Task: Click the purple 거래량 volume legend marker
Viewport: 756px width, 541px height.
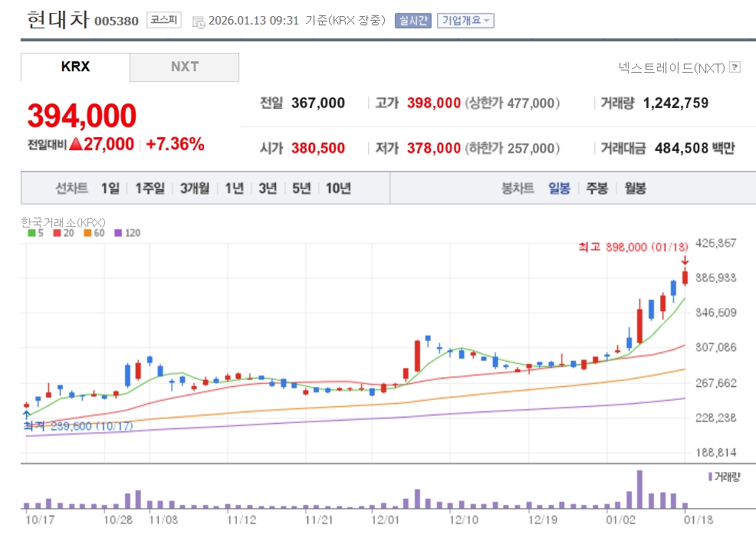Action: 710,477
